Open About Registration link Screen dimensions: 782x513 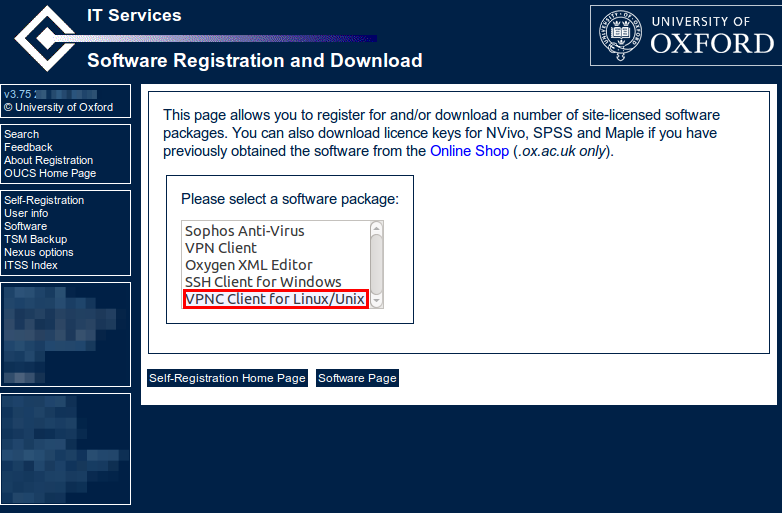(48, 160)
